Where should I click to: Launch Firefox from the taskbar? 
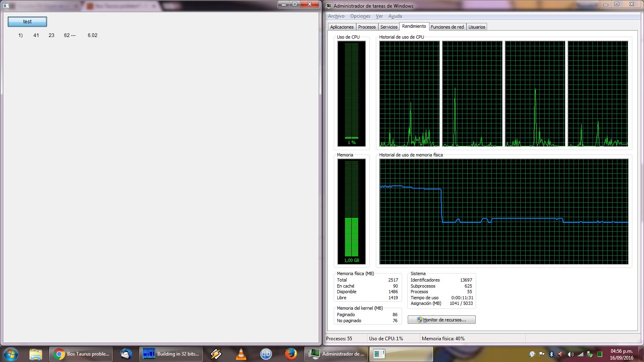pos(291,354)
